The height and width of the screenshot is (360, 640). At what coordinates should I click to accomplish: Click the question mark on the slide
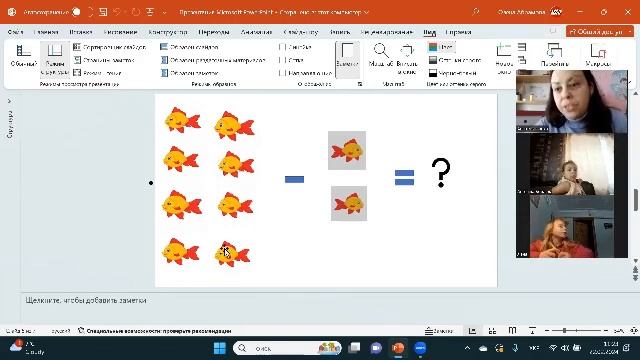441,173
